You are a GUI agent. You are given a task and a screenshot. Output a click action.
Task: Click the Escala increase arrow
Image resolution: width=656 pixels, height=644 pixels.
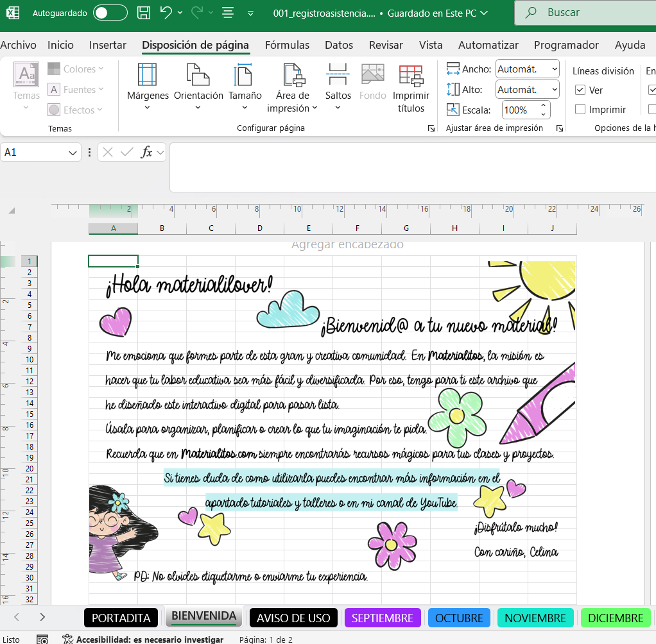544,106
